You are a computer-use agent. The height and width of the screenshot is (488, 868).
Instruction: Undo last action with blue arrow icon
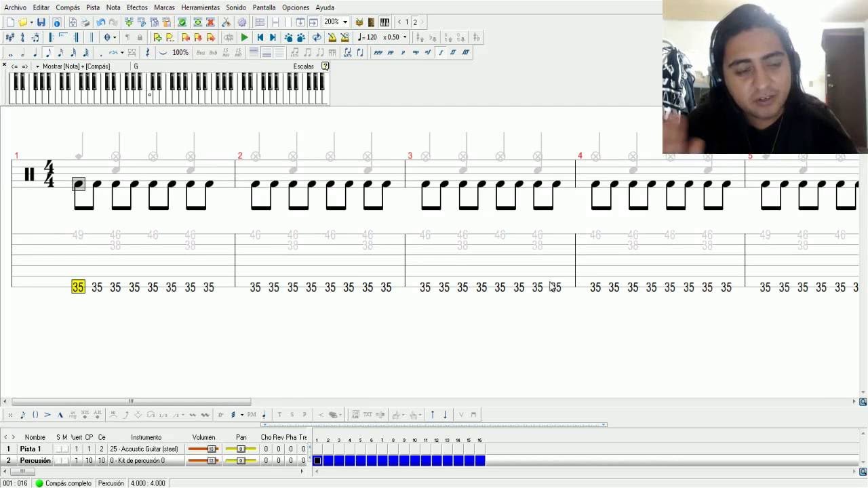coord(101,22)
